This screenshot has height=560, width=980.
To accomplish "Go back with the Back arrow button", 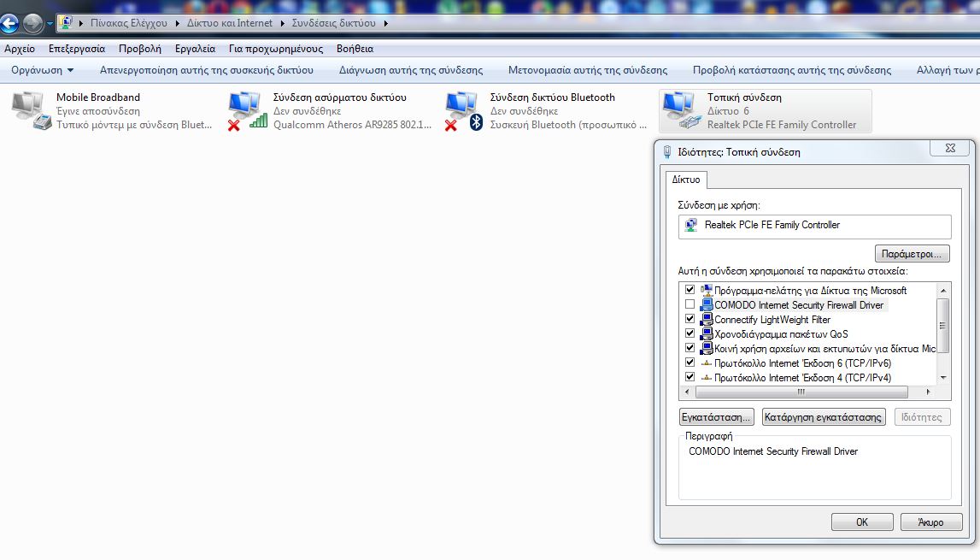I will 9,24.
